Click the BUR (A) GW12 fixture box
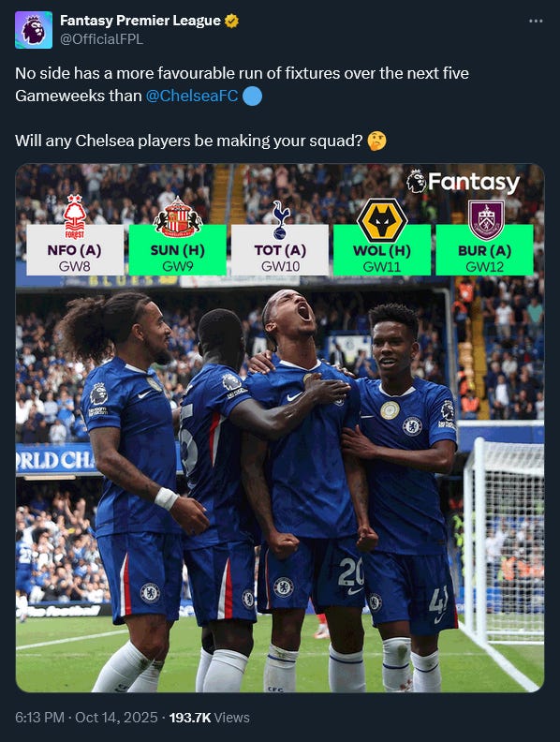The height and width of the screenshot is (742, 560). point(484,250)
